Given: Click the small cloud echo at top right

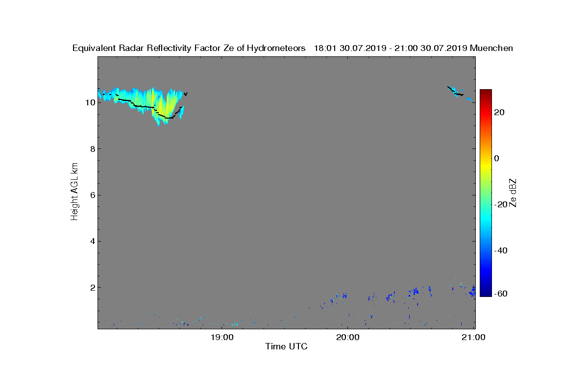Looking at the screenshot, I should point(459,93).
